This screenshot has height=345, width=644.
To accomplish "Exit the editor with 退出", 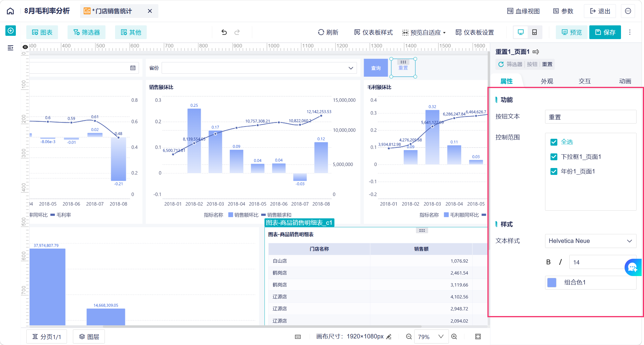I will (600, 11).
